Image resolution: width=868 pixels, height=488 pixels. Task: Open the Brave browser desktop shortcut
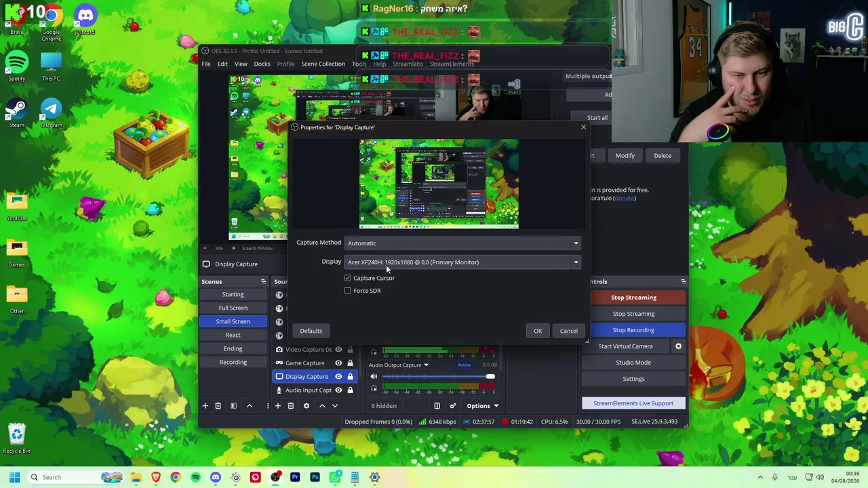click(x=16, y=19)
